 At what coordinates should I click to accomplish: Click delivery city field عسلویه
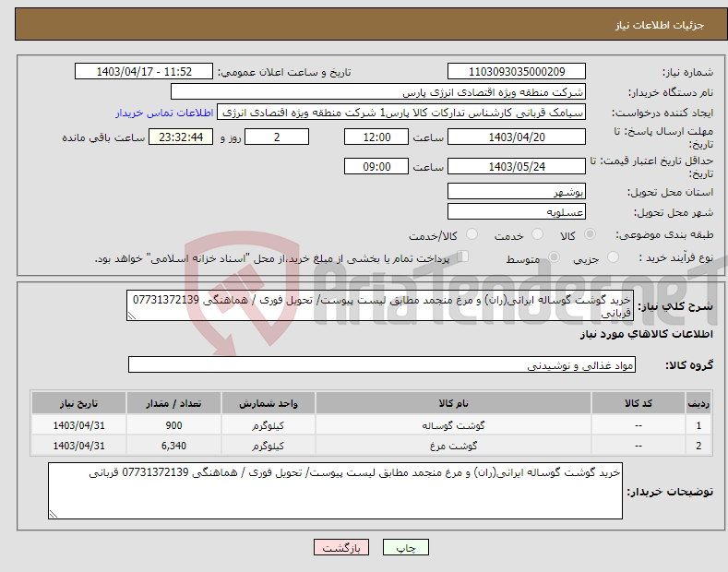pos(517,211)
